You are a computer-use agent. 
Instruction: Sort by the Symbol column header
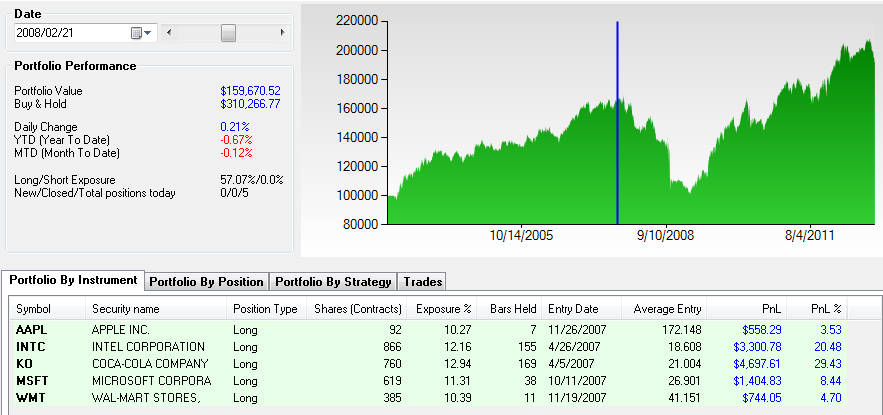tap(47, 309)
